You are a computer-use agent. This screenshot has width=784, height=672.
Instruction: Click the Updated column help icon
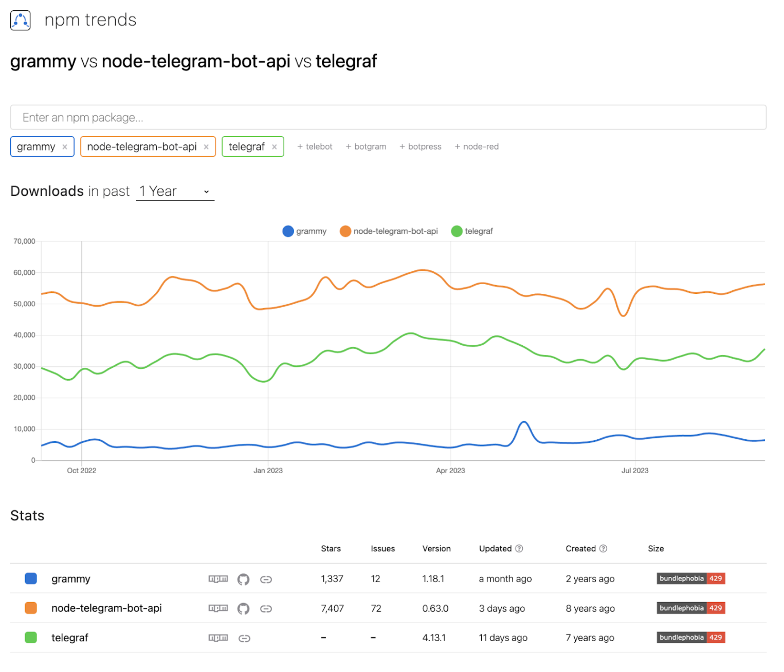(519, 549)
